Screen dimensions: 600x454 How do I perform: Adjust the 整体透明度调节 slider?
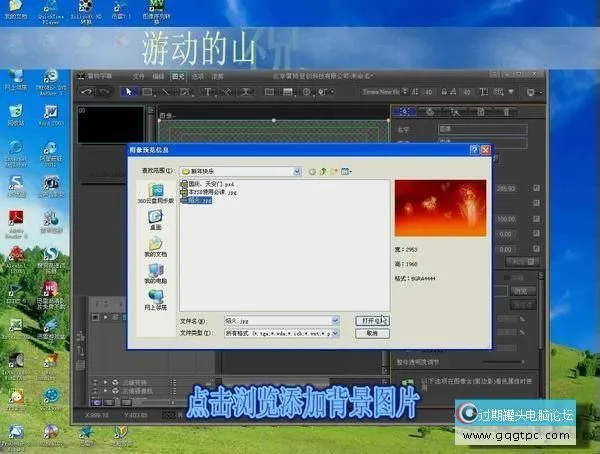[x=502, y=361]
